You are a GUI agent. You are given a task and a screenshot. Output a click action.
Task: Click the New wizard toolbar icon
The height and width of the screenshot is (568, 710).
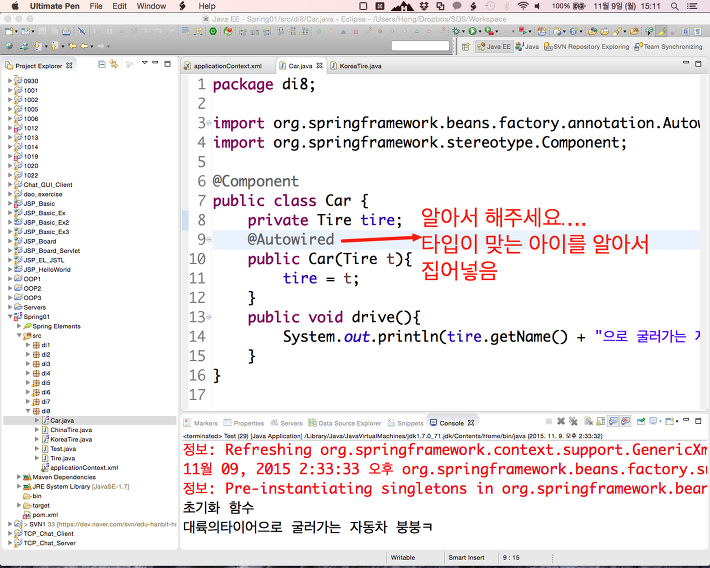pyautogui.click(x=9, y=31)
